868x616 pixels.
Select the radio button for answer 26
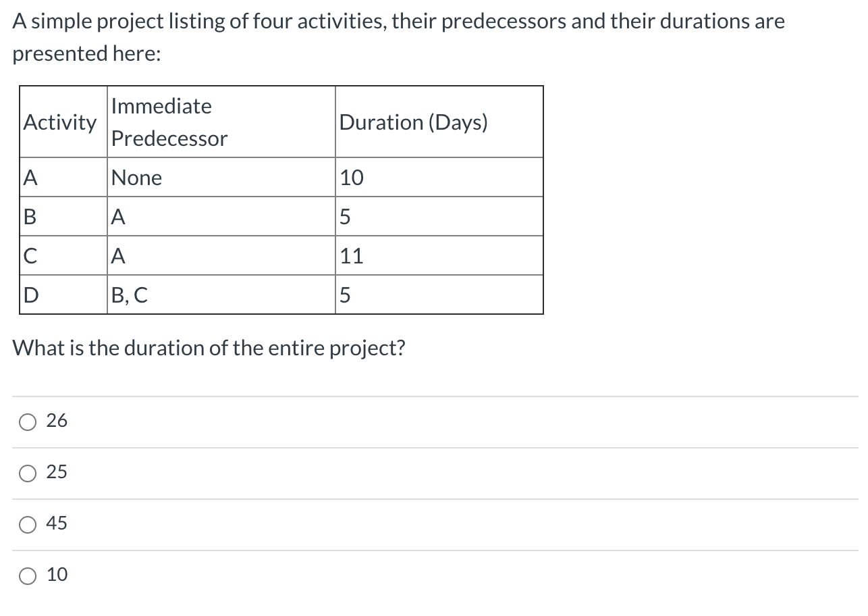[x=27, y=421]
